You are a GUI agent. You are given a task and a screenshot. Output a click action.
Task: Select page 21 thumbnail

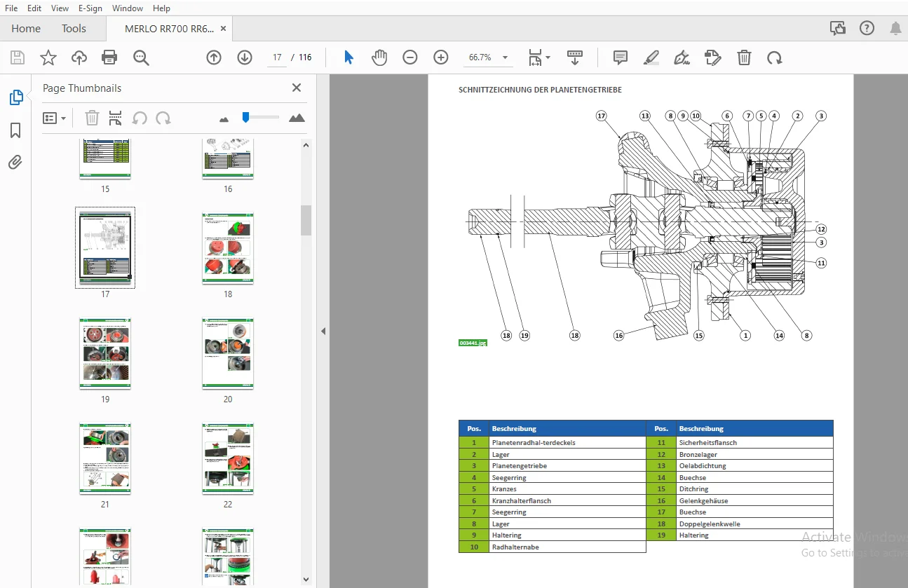coord(105,458)
